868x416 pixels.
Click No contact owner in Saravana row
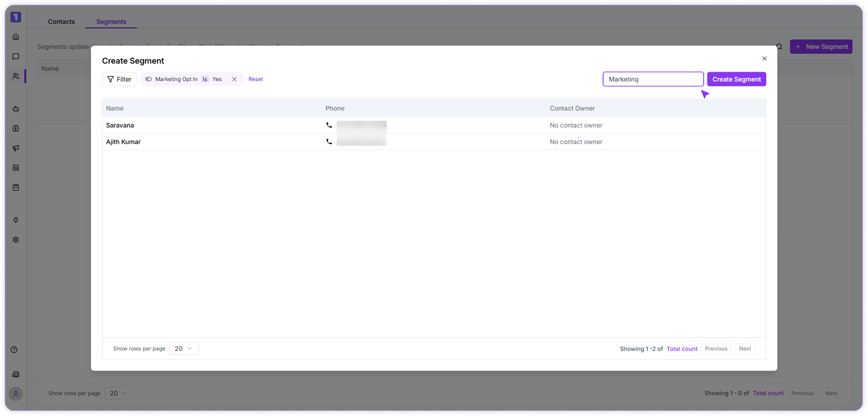point(576,125)
